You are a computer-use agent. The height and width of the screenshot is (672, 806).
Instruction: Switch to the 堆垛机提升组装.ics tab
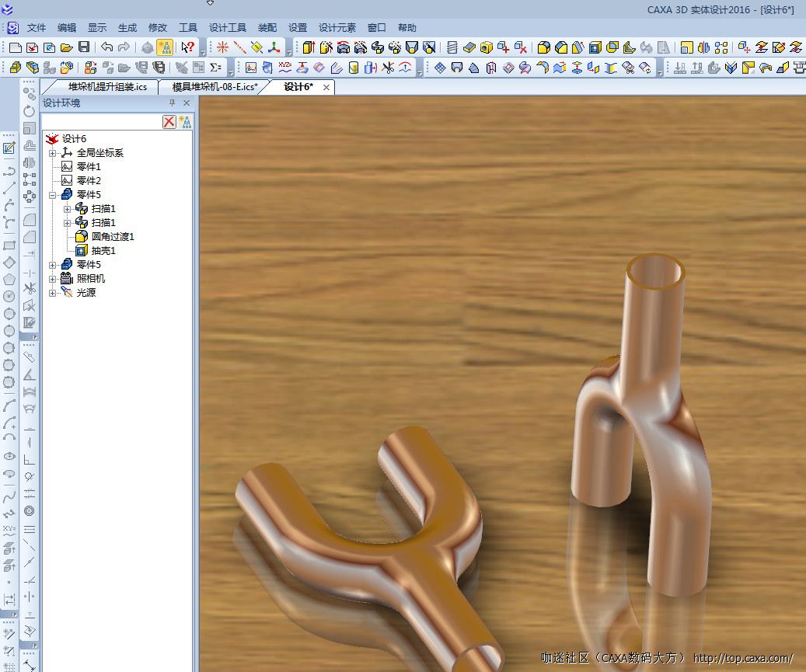pos(107,87)
